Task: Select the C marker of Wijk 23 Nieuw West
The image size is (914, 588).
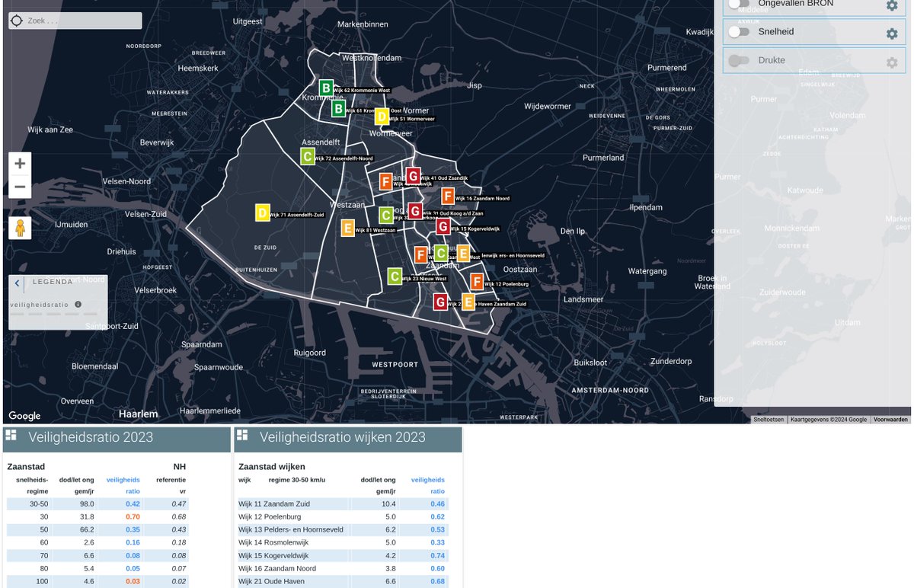Action: point(395,276)
